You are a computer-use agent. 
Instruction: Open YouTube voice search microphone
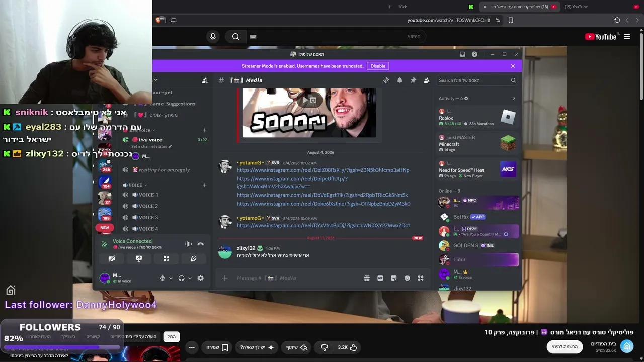pyautogui.click(x=213, y=36)
